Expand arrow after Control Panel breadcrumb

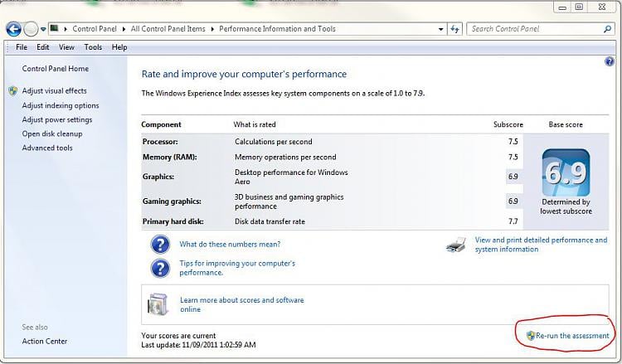pyautogui.click(x=124, y=29)
